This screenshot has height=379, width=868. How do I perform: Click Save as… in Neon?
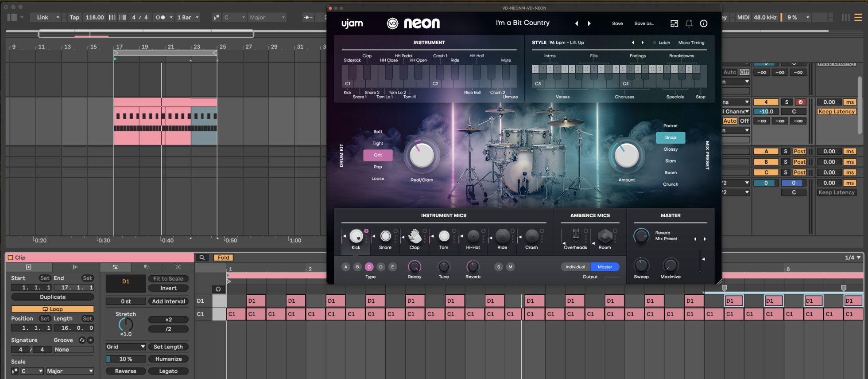[x=644, y=23]
